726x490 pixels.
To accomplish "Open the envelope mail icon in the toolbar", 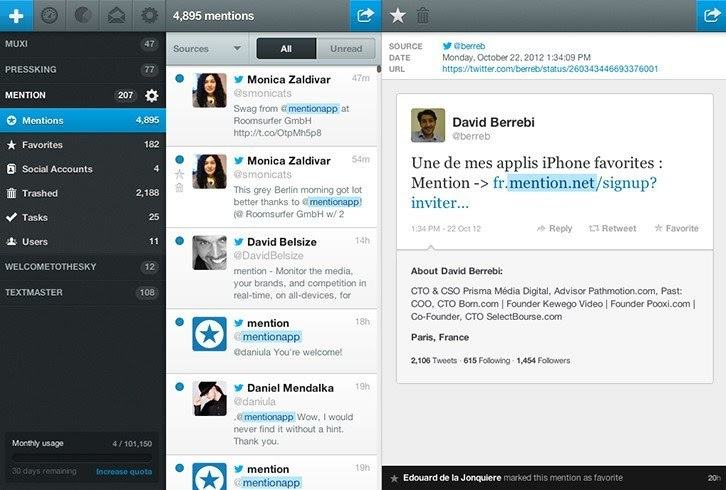I will coord(116,16).
